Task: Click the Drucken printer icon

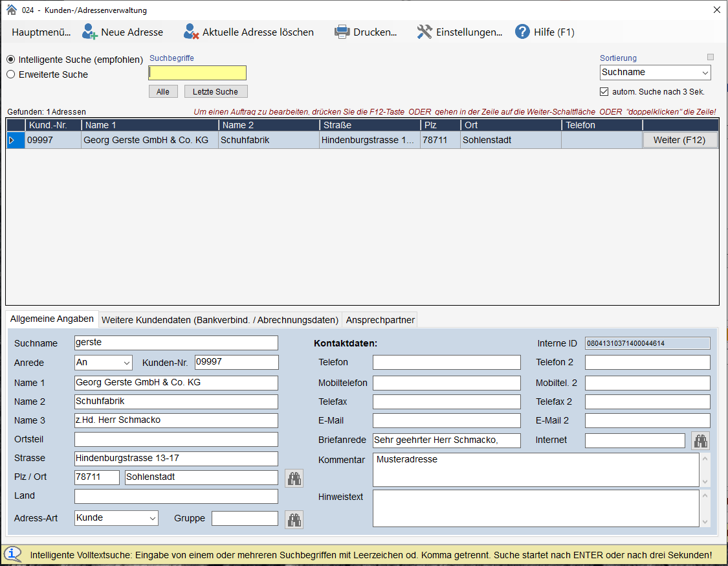Action: (x=342, y=32)
